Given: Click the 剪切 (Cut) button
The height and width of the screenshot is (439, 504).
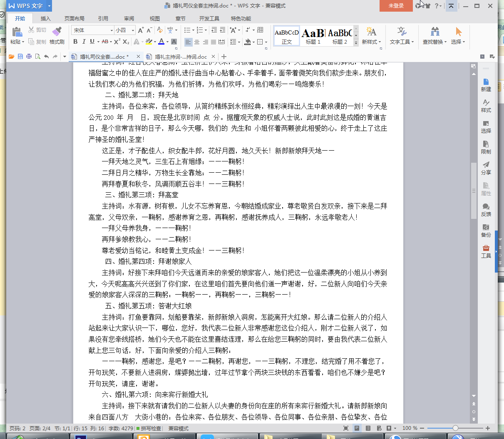Looking at the screenshot, I should click(37, 30).
